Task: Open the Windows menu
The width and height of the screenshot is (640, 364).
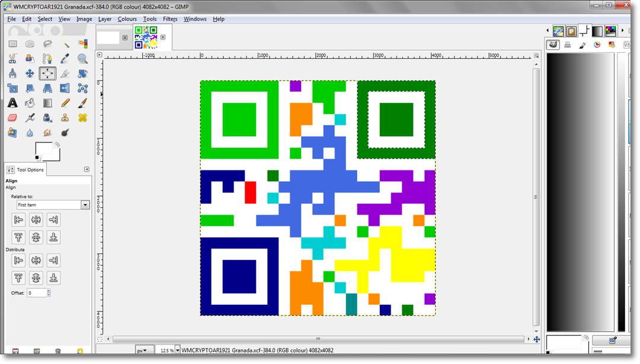Action: [195, 19]
